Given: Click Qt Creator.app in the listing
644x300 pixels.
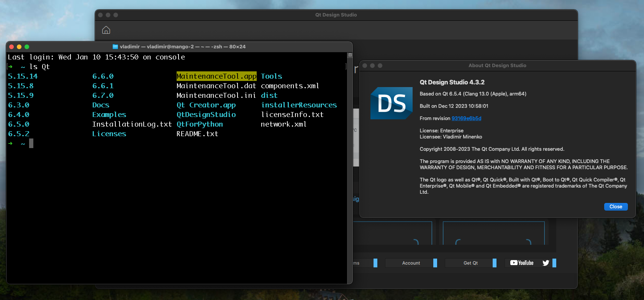Looking at the screenshot, I should [206, 105].
